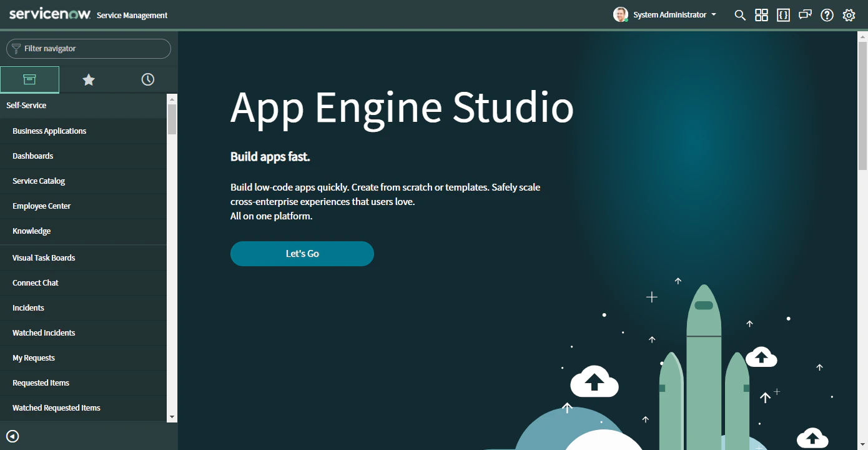Collapse the navigator with the back-arrow icon
Screen dimensions: 868x450
[x=12, y=436]
